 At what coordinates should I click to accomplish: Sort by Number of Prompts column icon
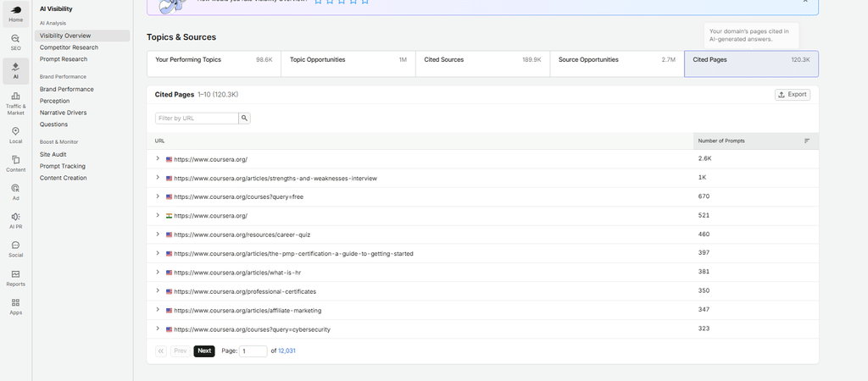coord(807,141)
